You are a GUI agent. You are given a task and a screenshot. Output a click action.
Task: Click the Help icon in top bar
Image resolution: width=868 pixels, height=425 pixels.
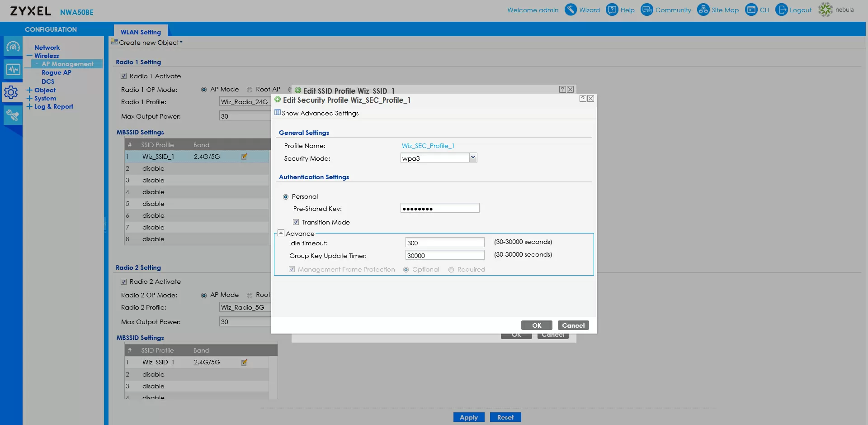click(x=612, y=10)
